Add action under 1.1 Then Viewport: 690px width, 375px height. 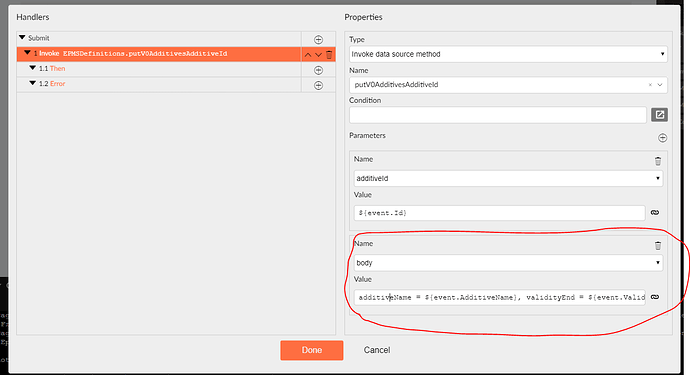point(318,70)
